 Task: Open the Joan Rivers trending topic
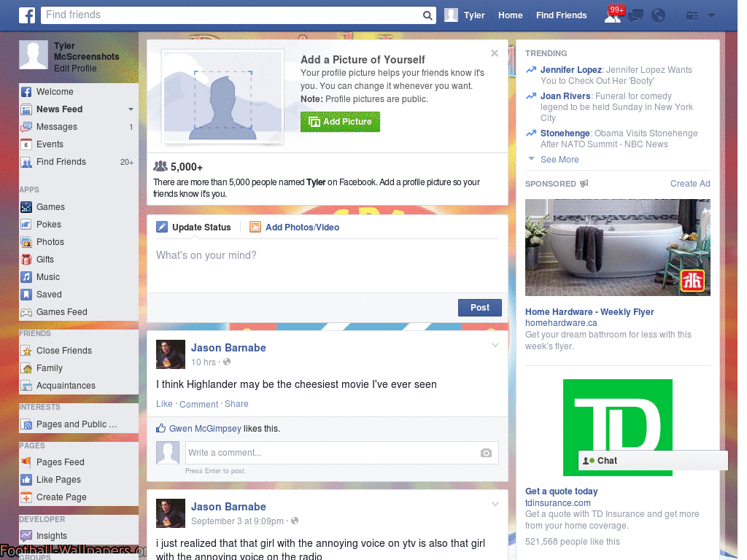tap(565, 96)
